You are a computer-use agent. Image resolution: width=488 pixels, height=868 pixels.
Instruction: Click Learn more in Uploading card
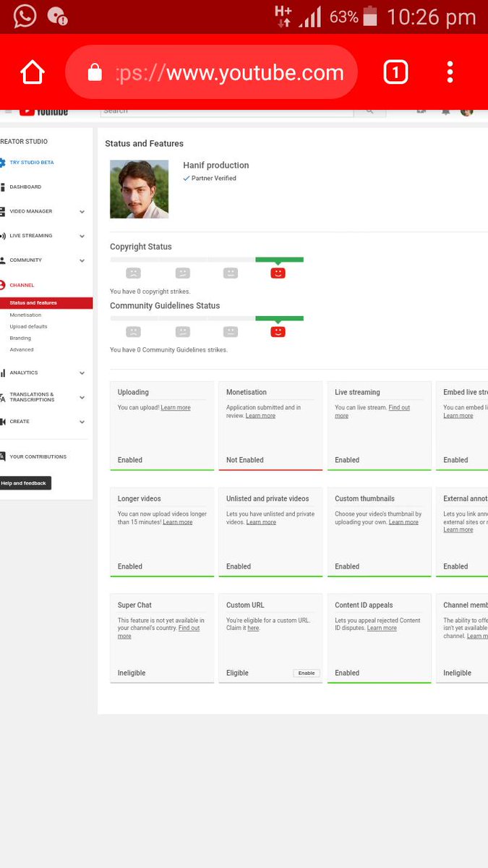[x=176, y=407]
